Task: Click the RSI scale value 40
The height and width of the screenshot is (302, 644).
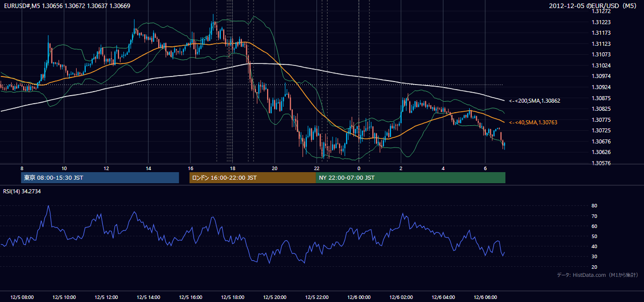Action: [595, 246]
